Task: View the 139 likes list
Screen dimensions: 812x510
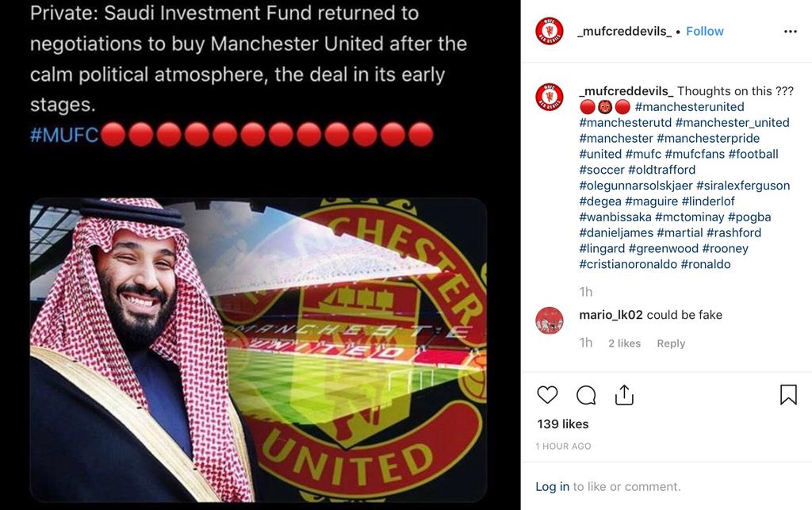Action: (x=563, y=424)
